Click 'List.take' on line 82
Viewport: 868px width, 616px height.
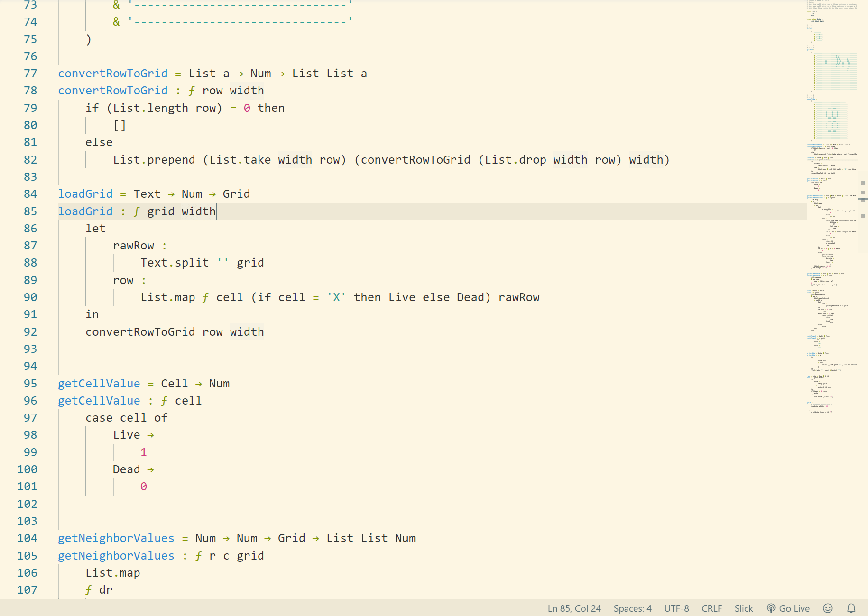point(240,160)
